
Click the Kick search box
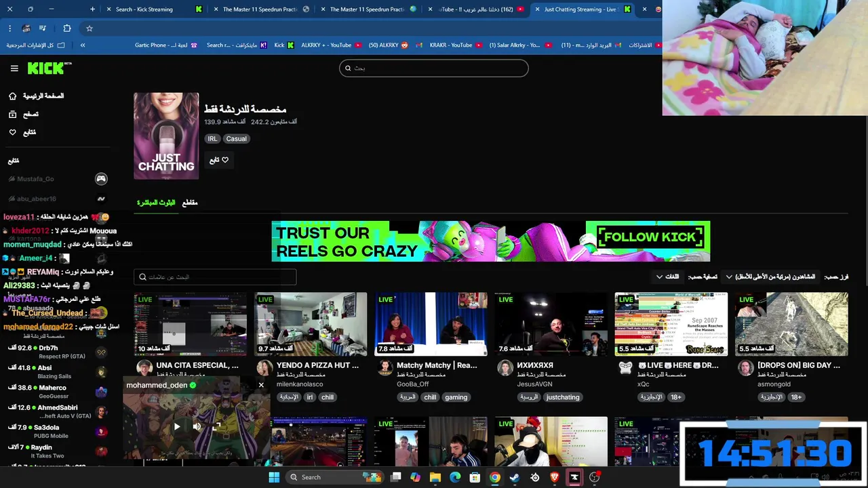[x=434, y=68]
